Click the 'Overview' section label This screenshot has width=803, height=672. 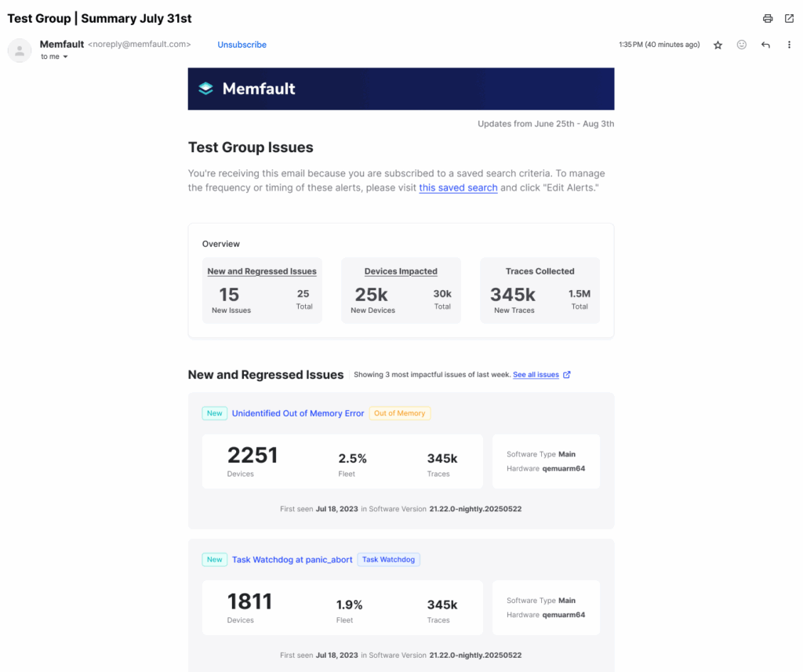point(220,244)
